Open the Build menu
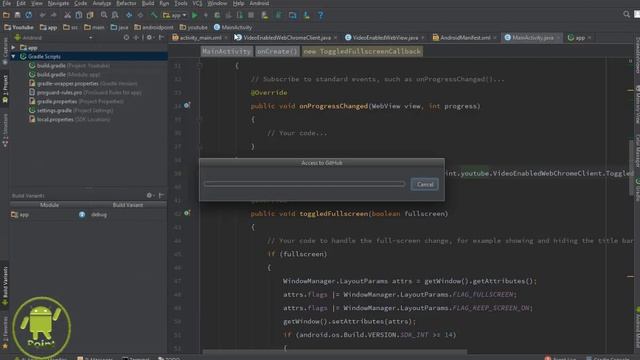Image resolution: width=640 pixels, height=360 pixels. tap(148, 3)
